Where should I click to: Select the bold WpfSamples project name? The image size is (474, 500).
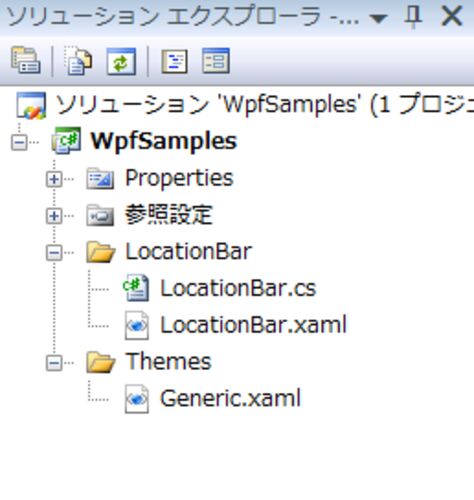pyautogui.click(x=164, y=141)
